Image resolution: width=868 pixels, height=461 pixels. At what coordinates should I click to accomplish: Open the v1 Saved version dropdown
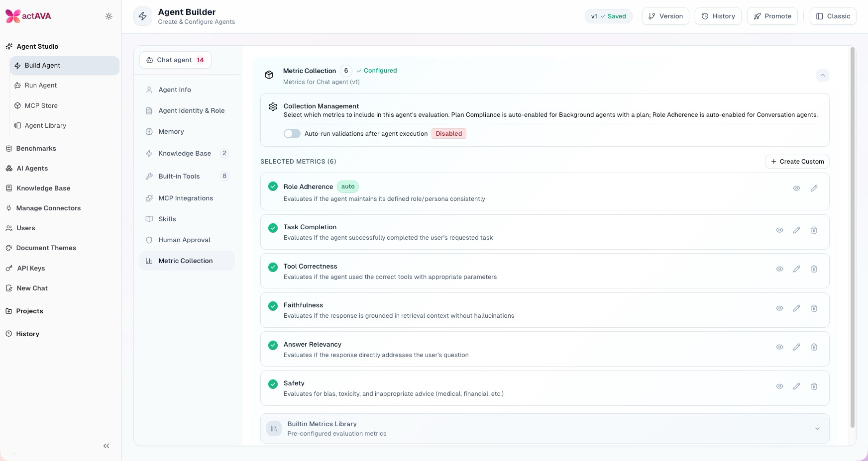[608, 16]
